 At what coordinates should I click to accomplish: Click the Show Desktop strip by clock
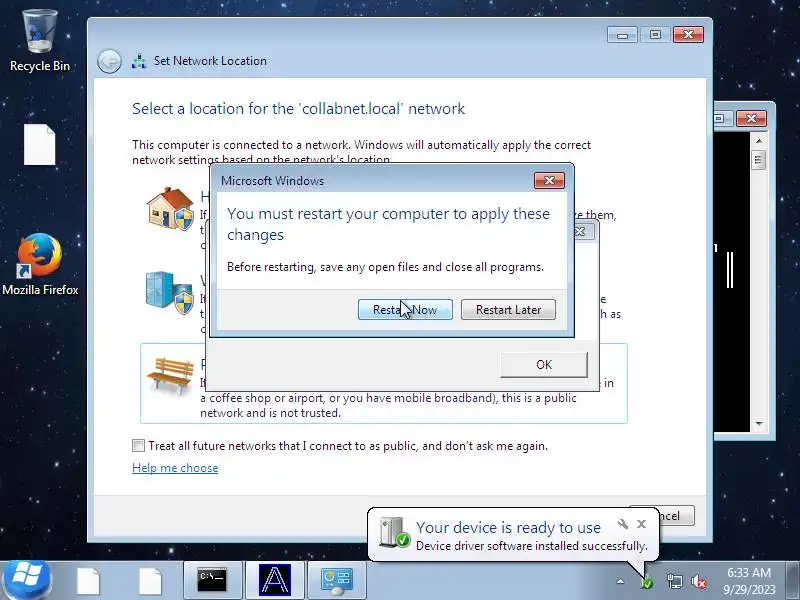click(x=793, y=580)
